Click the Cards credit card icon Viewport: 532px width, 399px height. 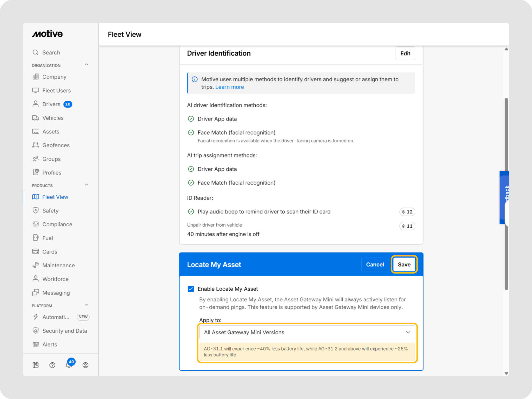[x=36, y=251]
